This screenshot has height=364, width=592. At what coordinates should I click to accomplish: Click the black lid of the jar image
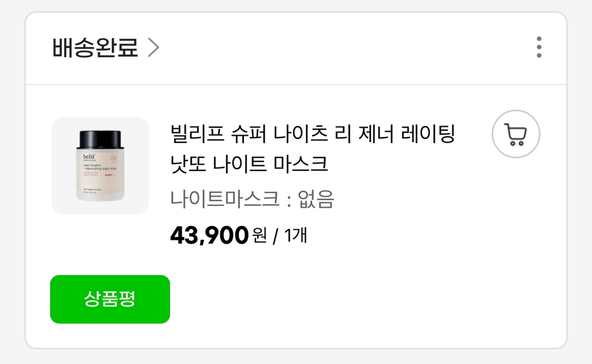(100, 139)
